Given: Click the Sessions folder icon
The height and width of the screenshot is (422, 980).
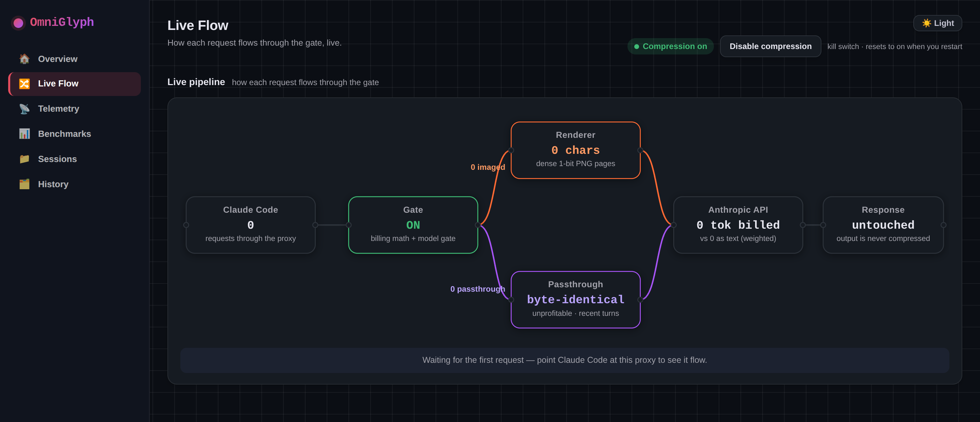Looking at the screenshot, I should click(24, 159).
